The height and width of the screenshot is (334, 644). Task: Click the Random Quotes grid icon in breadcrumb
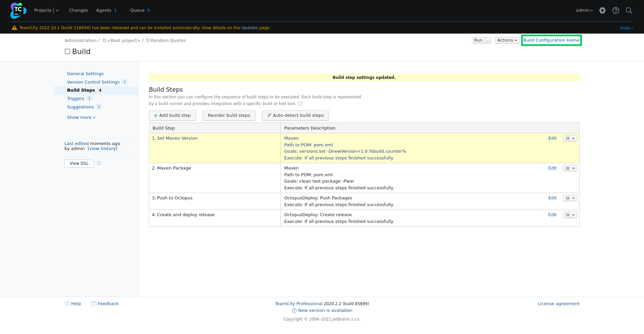click(x=148, y=40)
